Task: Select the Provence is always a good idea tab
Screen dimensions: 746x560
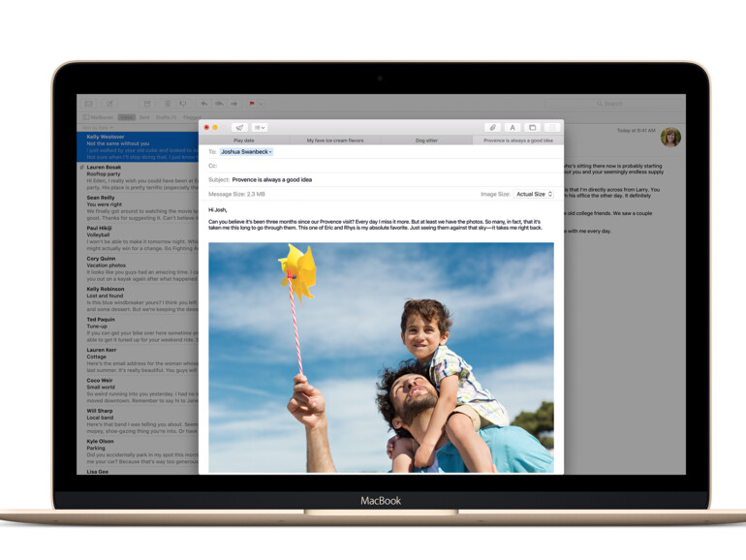Action: click(x=517, y=140)
